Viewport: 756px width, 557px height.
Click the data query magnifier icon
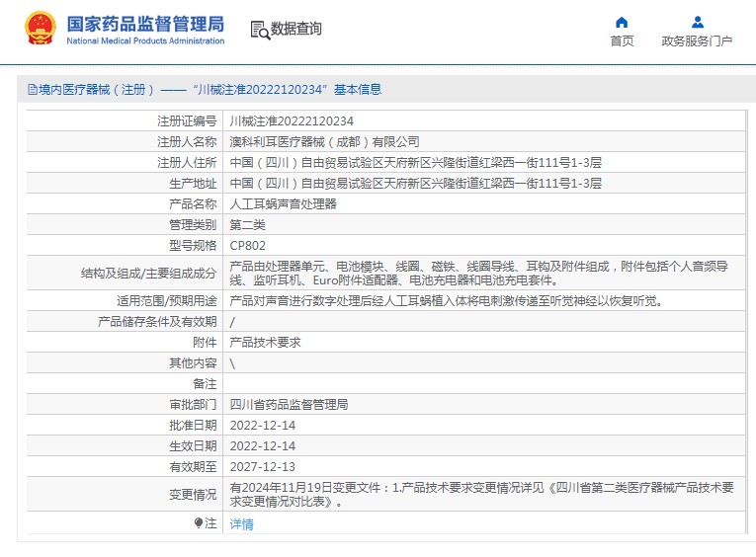[260, 30]
